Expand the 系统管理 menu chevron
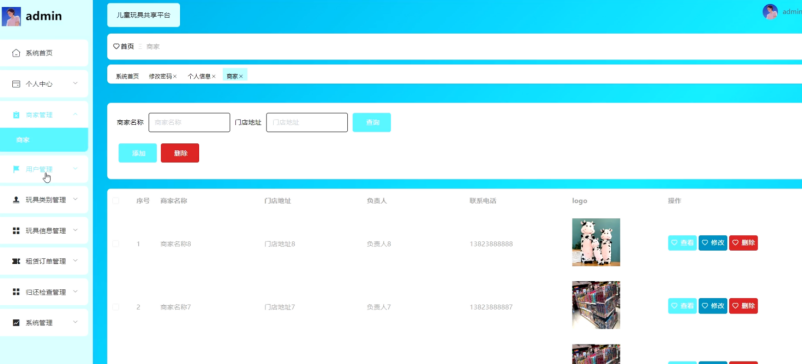The width and height of the screenshot is (802, 364). 75,322
